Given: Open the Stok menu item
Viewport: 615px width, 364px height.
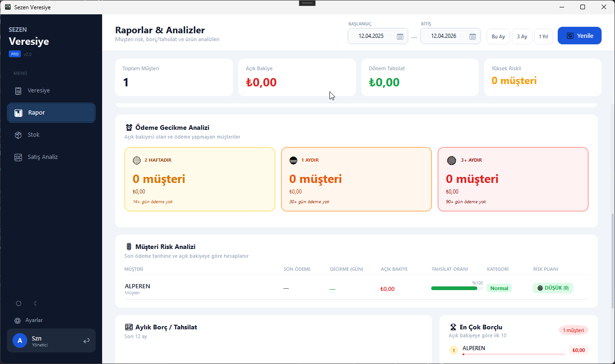Looking at the screenshot, I should point(51,135).
